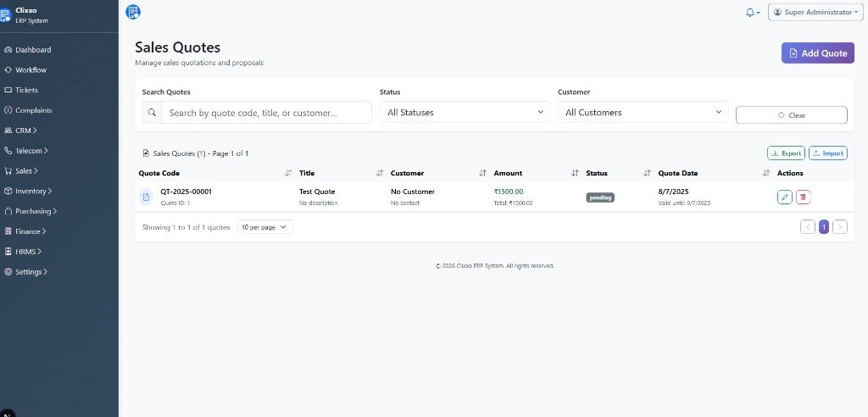Expand the Telecom menu
Viewport: 868px width, 417px height.
[26, 151]
